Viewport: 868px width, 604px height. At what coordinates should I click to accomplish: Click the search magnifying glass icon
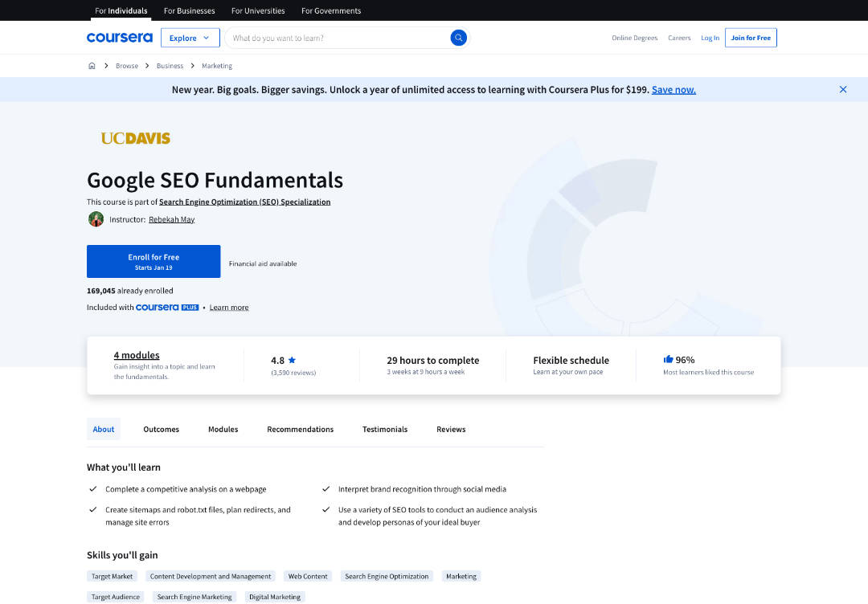pyautogui.click(x=458, y=37)
